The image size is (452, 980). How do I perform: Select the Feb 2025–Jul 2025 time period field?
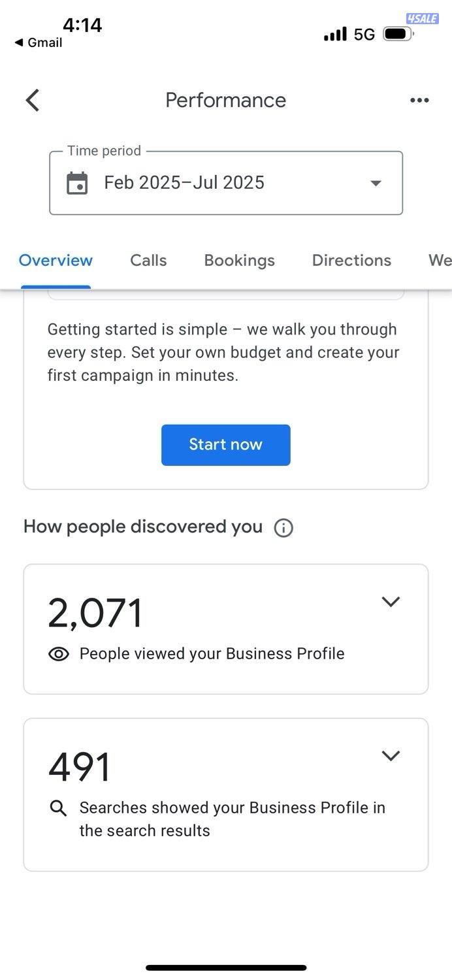pyautogui.click(x=226, y=183)
